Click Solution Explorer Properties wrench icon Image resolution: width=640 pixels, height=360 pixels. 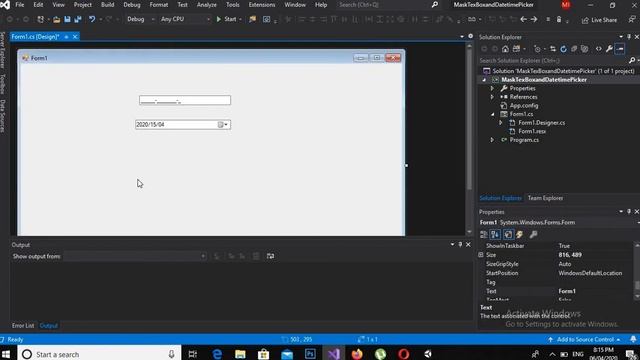609,49
